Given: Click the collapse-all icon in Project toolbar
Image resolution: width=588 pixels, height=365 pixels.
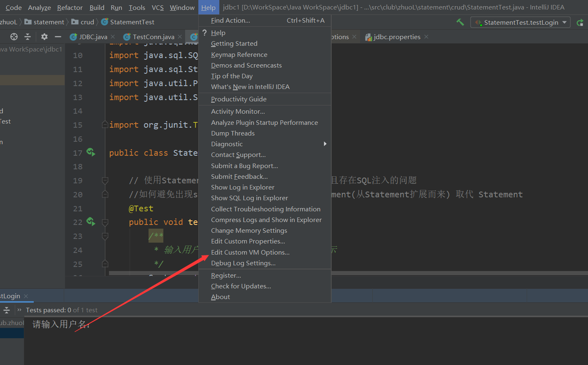Looking at the screenshot, I should tap(27, 36).
